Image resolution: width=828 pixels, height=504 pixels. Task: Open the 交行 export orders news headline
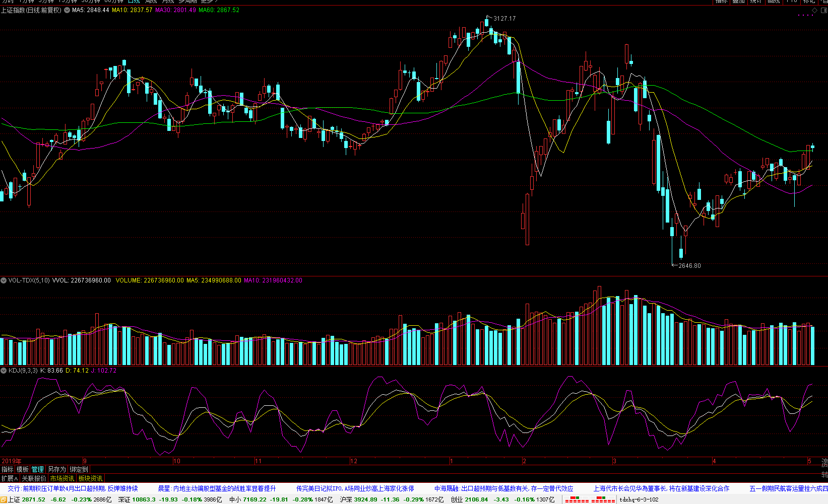pyautogui.click(x=73, y=488)
